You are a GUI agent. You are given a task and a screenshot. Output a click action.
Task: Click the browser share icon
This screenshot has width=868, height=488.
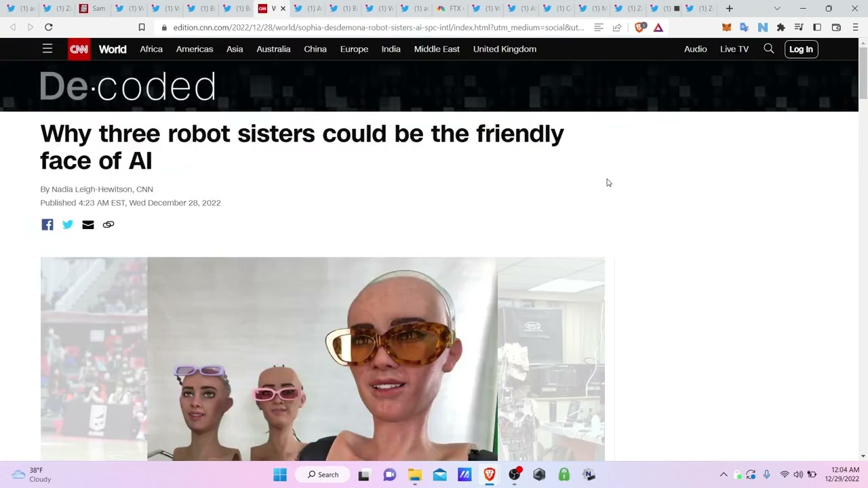pos(617,27)
